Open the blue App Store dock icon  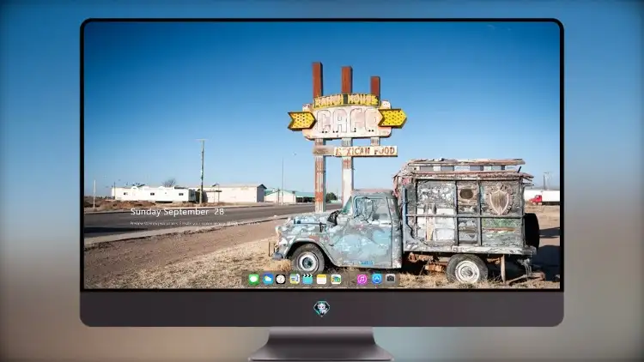tap(377, 279)
